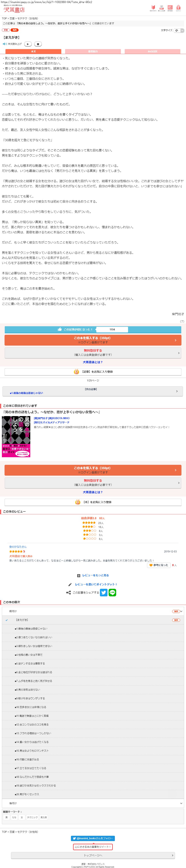Click the ログイン lock icon
186x868 pixels.
click(178, 8)
